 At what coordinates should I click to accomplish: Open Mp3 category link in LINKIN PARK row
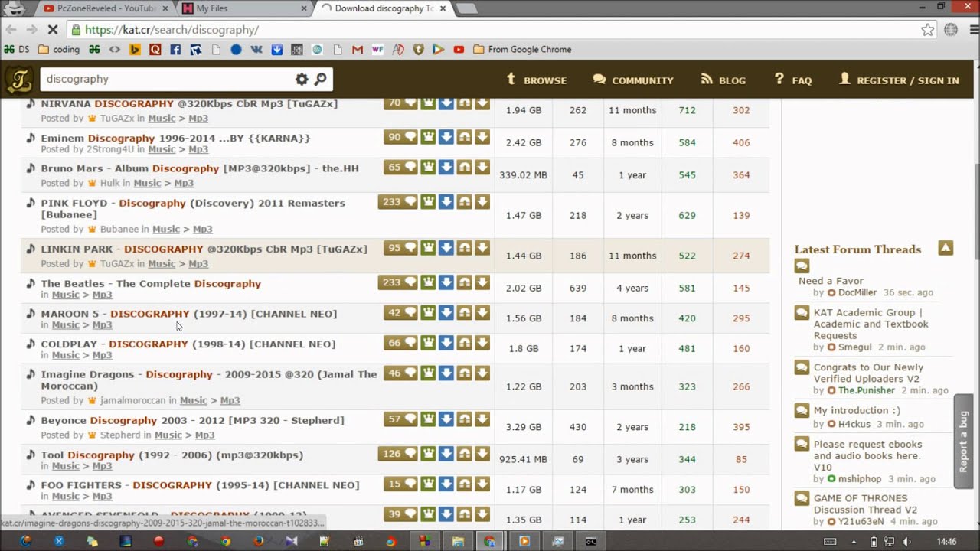click(198, 263)
